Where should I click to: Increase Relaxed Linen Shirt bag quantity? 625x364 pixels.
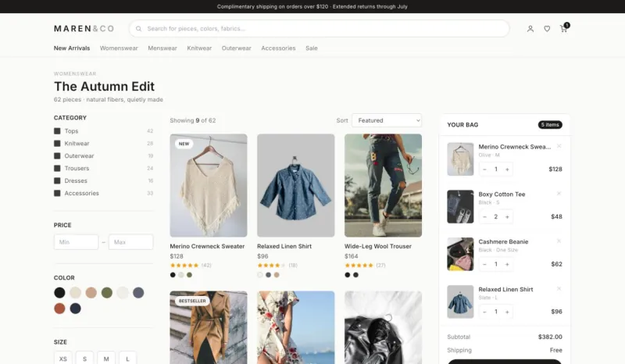(x=507, y=312)
